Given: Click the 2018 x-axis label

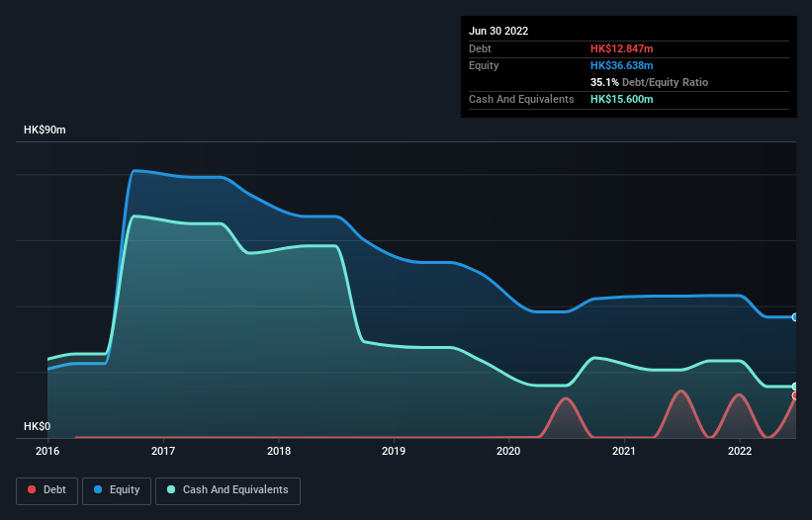Looking at the screenshot, I should coord(279,451).
